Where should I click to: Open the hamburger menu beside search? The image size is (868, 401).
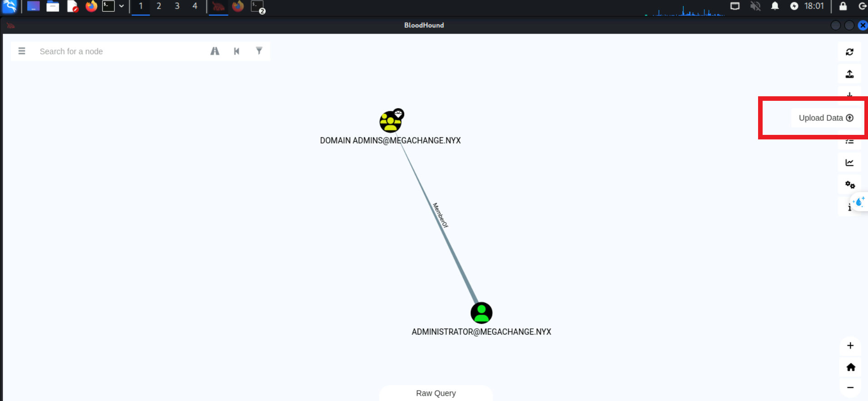[x=21, y=51]
